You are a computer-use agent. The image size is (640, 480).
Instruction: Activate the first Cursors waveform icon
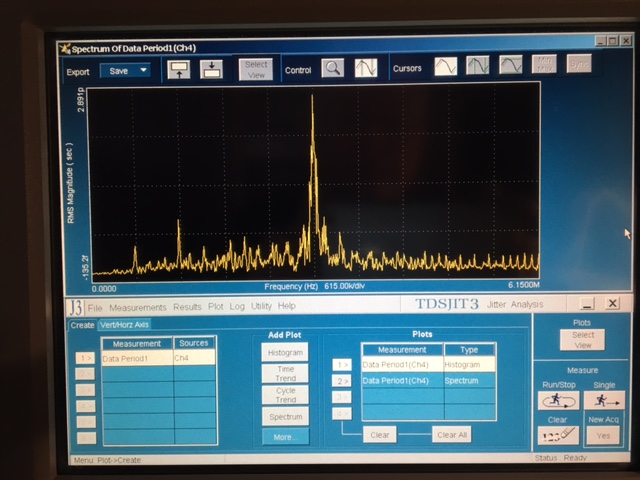[445, 66]
